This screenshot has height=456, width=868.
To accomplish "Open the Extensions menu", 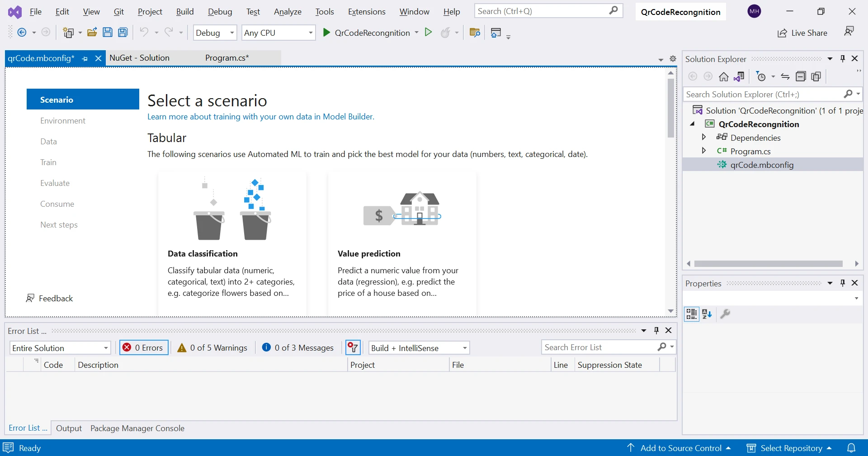I will tap(366, 12).
